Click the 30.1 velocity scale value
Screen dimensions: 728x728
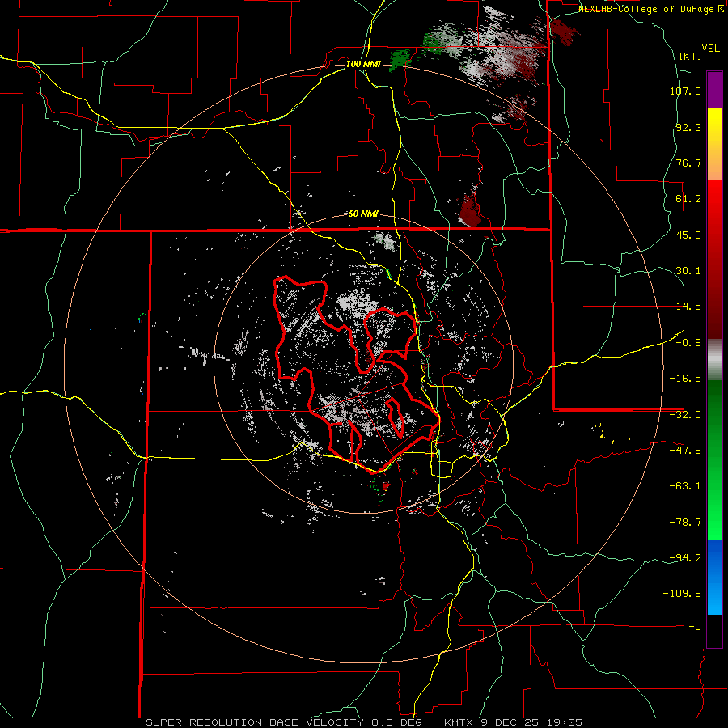[688, 271]
